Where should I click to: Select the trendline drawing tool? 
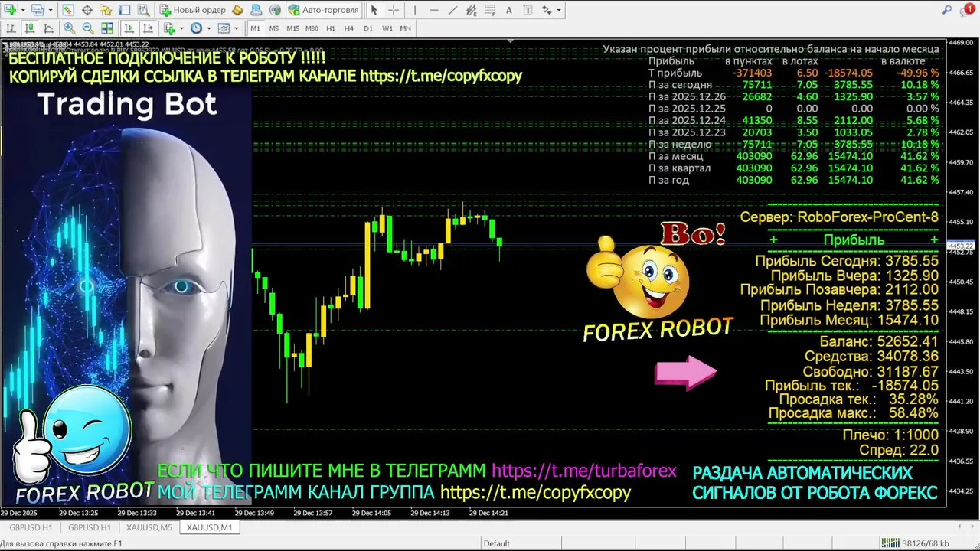pos(452,10)
